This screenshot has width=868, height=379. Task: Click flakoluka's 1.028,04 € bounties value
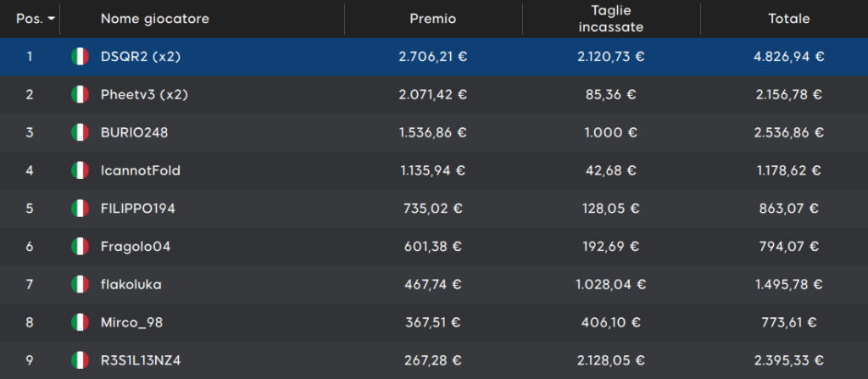click(611, 284)
